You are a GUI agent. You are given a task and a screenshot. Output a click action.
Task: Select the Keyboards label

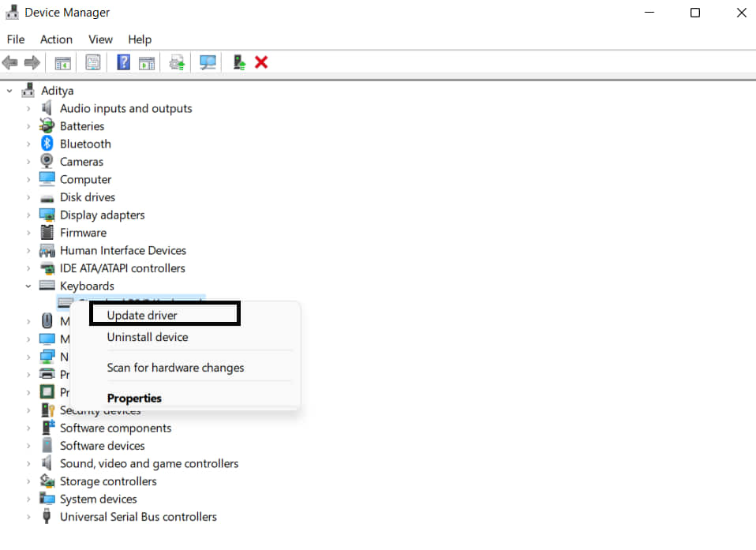(87, 286)
